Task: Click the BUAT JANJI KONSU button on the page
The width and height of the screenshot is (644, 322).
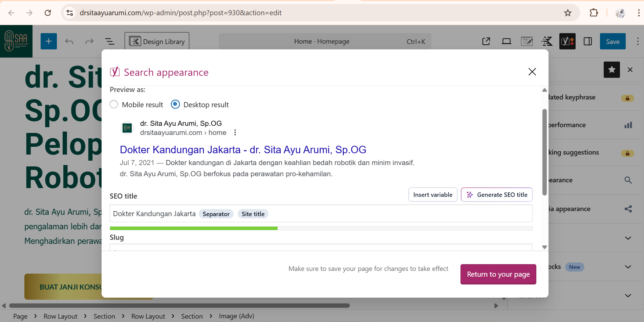Action: [x=63, y=287]
